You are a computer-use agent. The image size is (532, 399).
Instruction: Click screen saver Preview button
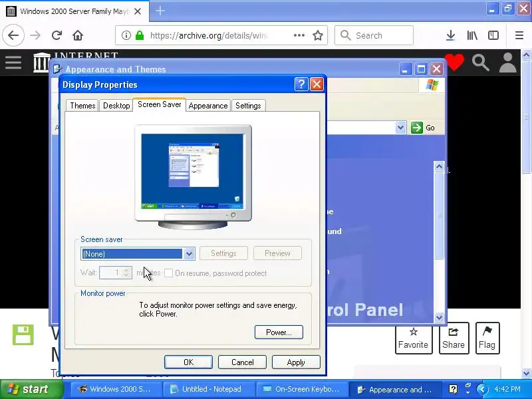click(x=277, y=253)
